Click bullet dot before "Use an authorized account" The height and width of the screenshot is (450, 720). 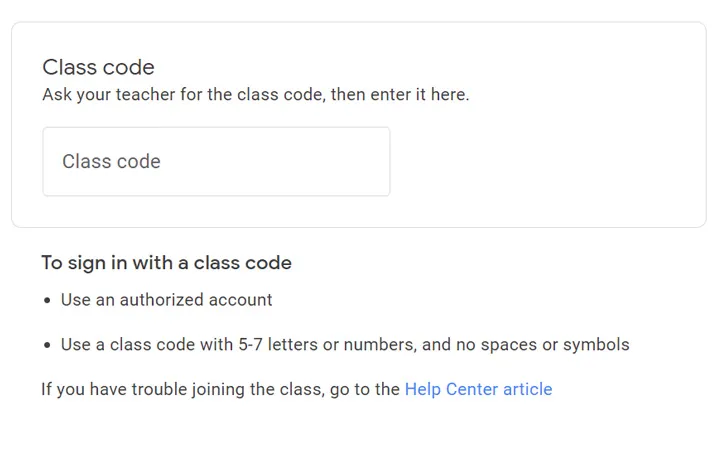pos(47,301)
